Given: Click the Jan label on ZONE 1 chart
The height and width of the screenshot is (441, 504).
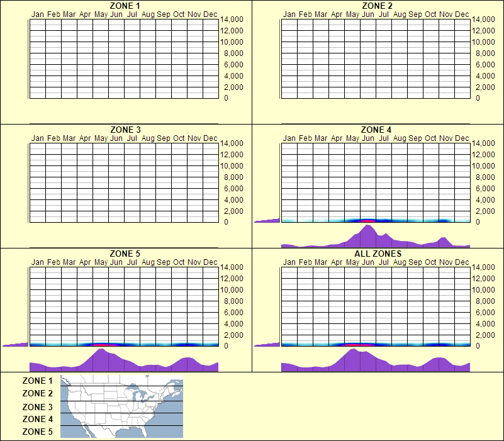Looking at the screenshot, I should (x=38, y=14).
